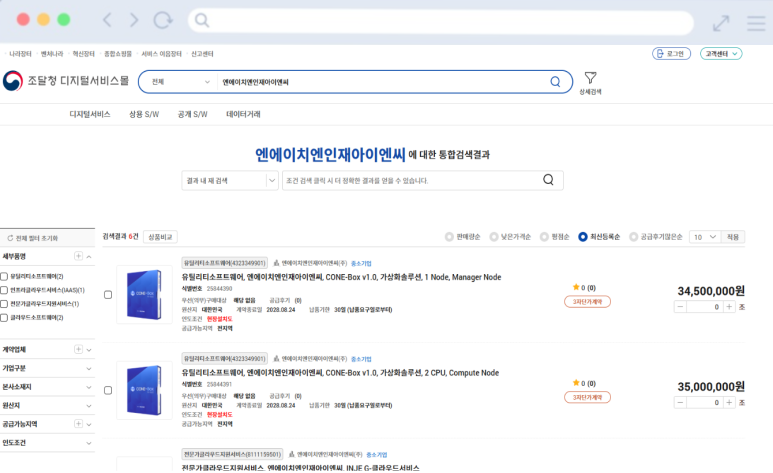Go to 종합쇼핑몰 top link
Image resolution: width=773 pixels, height=473 pixels.
pos(118,54)
